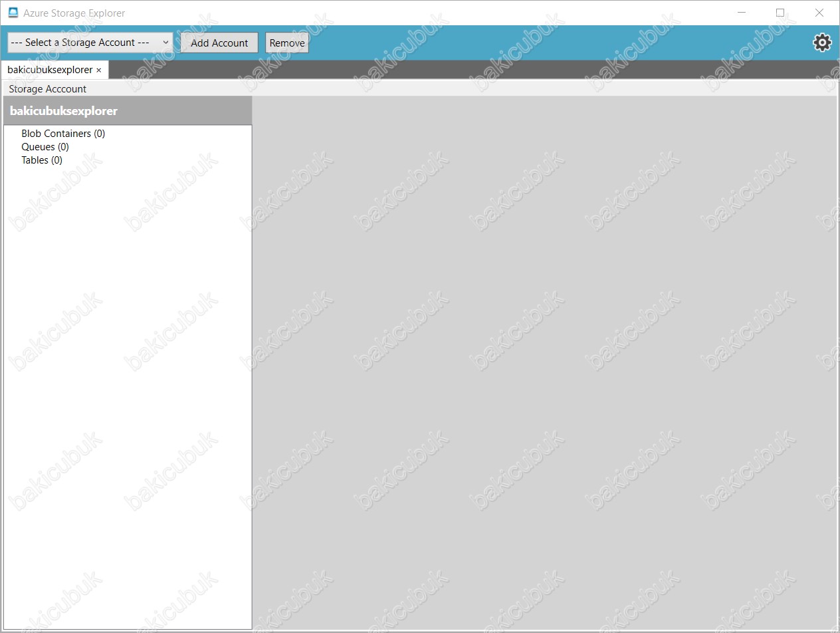
Task: Click the Add Account button
Action: click(x=219, y=43)
